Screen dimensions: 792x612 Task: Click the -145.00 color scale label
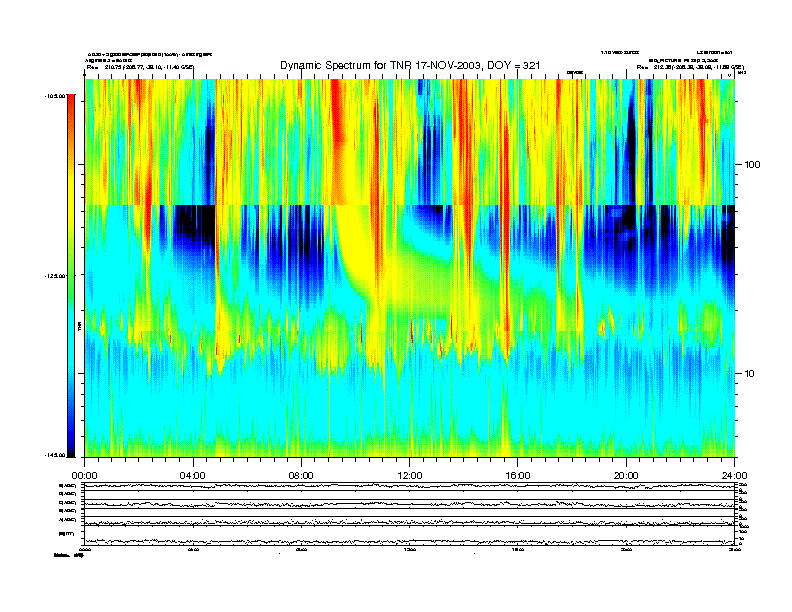tap(55, 455)
